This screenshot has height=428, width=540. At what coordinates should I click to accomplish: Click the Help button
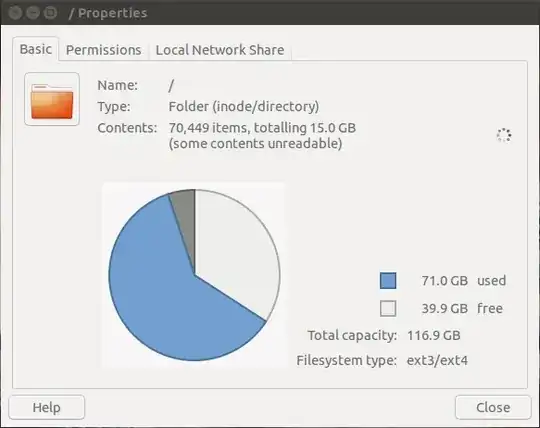[46, 407]
